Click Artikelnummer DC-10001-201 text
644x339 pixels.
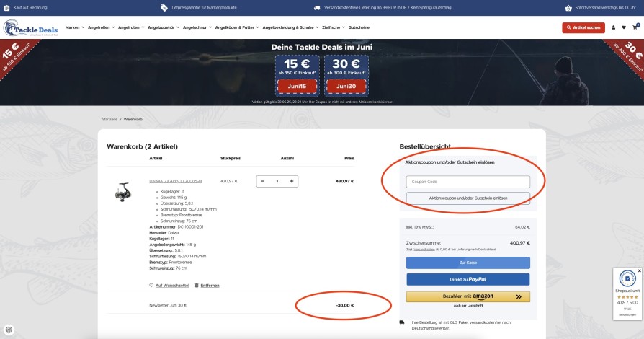click(176, 227)
